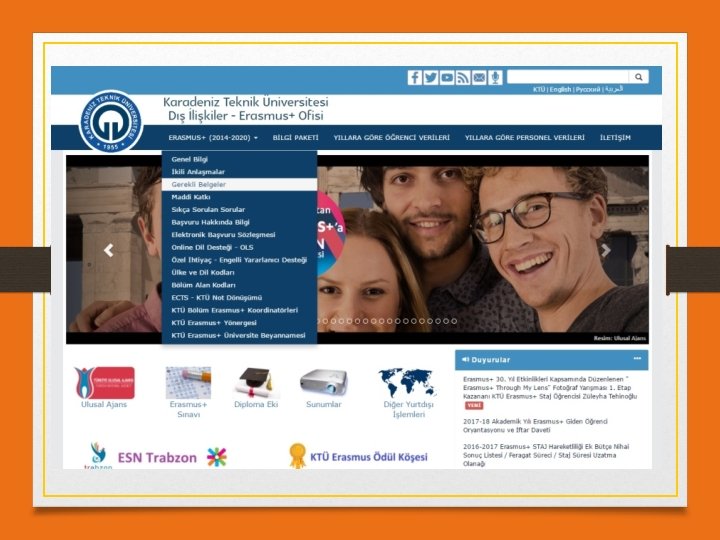
Task: Open the BİLGİ PAKETİ menu
Action: [295, 138]
